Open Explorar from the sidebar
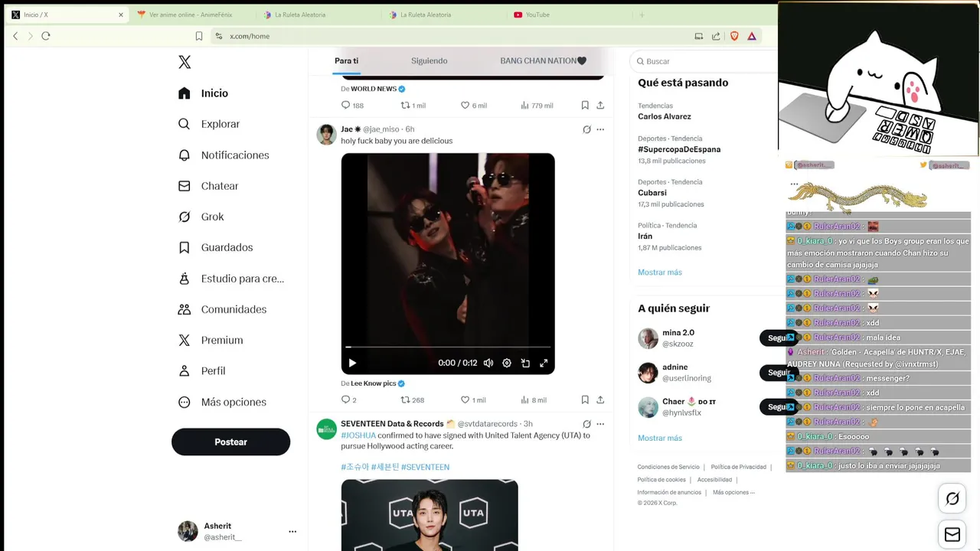 tap(209, 124)
